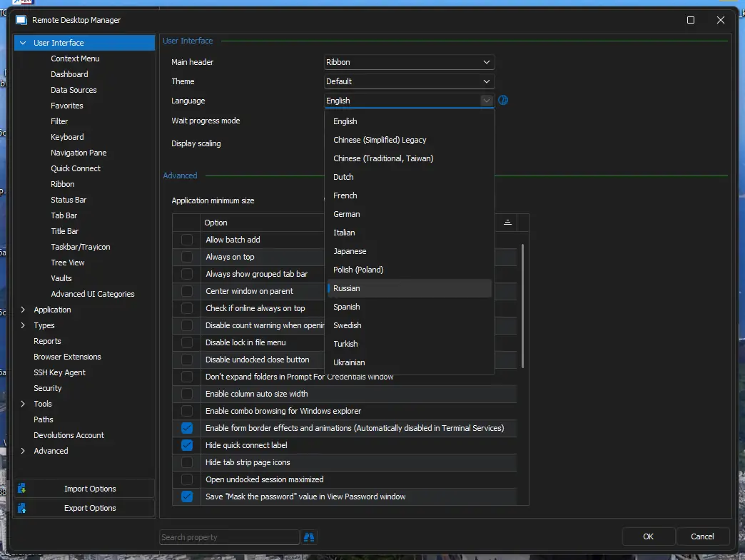This screenshot has height=560, width=745.
Task: Close the Language dropdown arrow
Action: [486, 101]
